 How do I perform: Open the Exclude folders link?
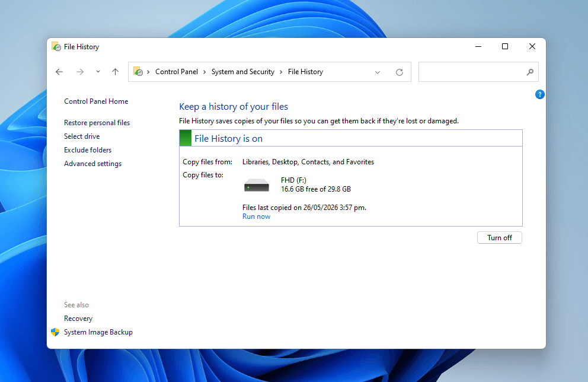pyautogui.click(x=88, y=149)
